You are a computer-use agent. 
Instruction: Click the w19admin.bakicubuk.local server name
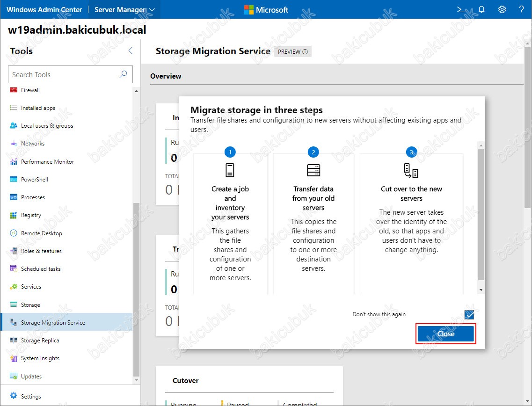point(77,29)
